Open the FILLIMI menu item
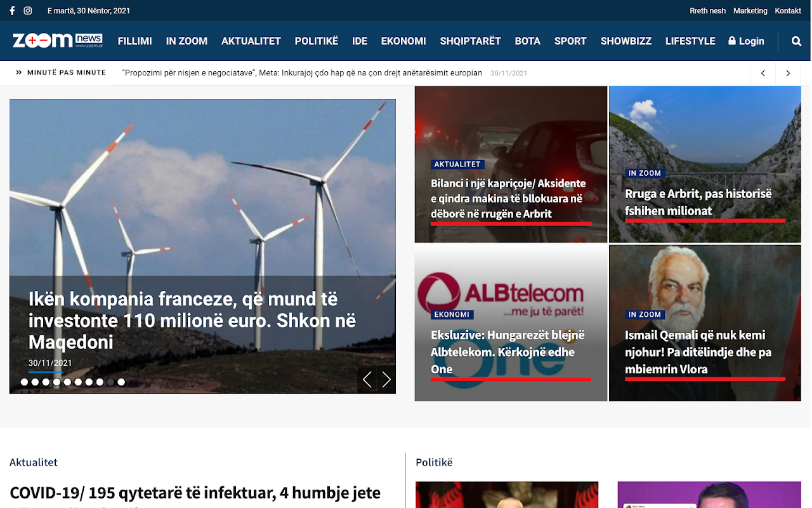This screenshot has height=508, width=812. [x=135, y=41]
